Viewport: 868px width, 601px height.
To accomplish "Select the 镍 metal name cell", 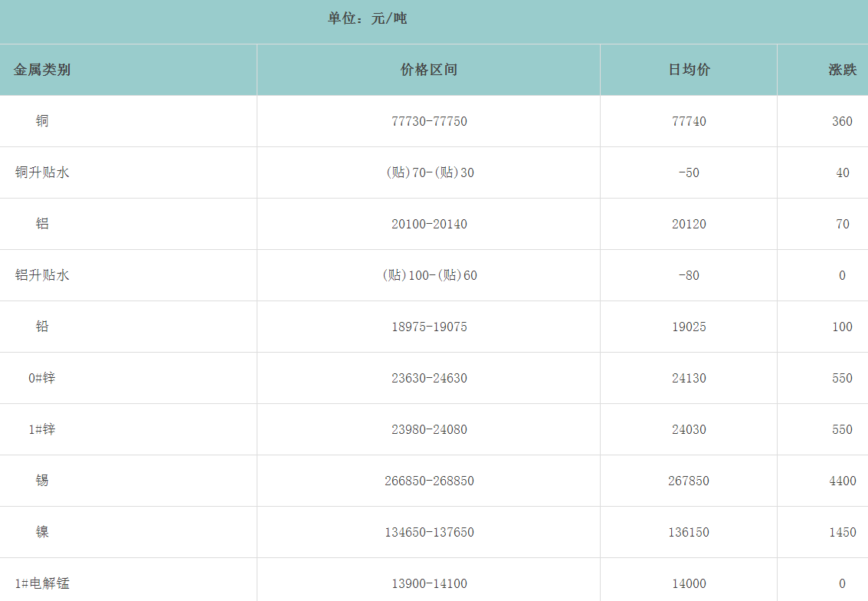I will pyautogui.click(x=42, y=532).
